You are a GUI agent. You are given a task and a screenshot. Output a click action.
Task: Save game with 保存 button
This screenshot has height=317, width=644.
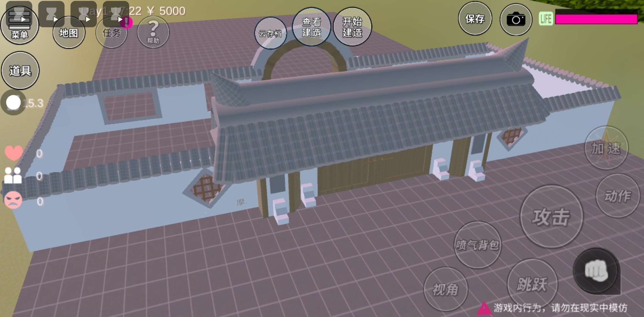coord(475,19)
